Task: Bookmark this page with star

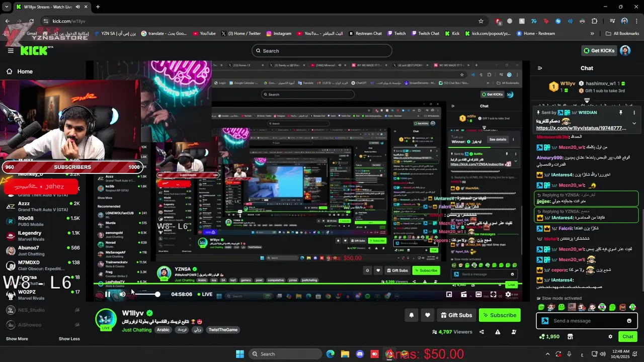Action: tap(481, 21)
